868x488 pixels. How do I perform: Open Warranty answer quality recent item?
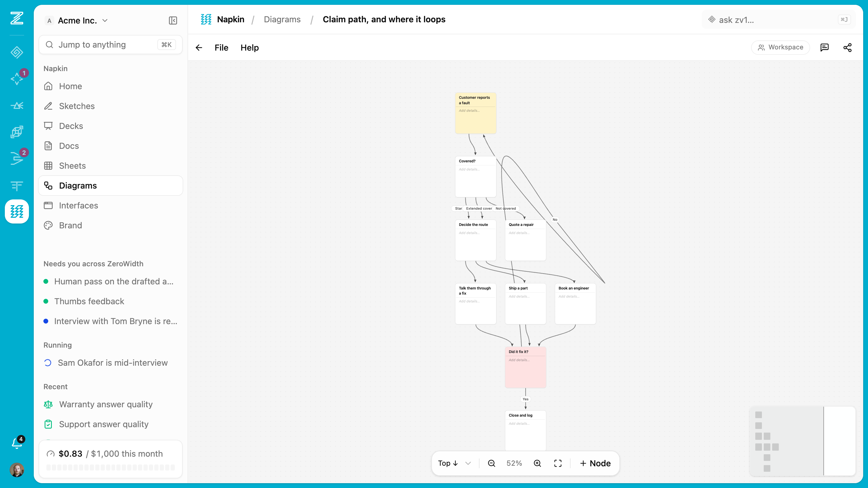(111, 405)
